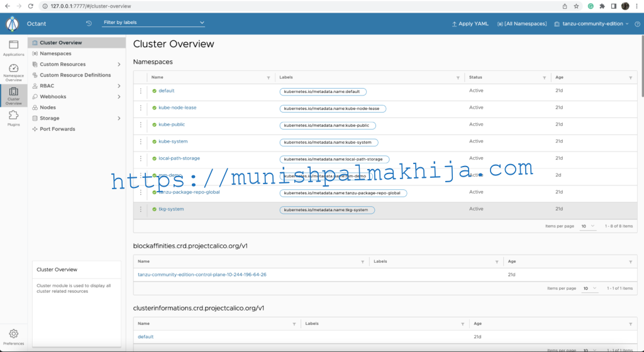The width and height of the screenshot is (644, 352).
Task: Filter the Namespaces Status column
Action: coord(544,77)
